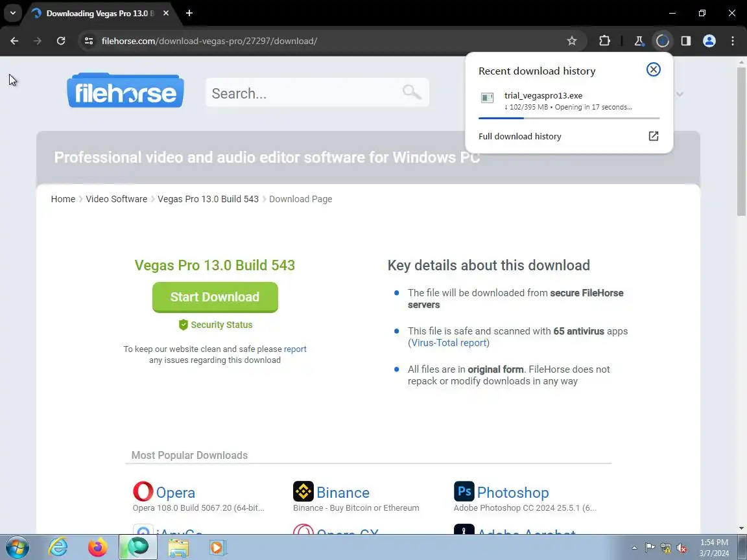Reload the current page

[61, 41]
